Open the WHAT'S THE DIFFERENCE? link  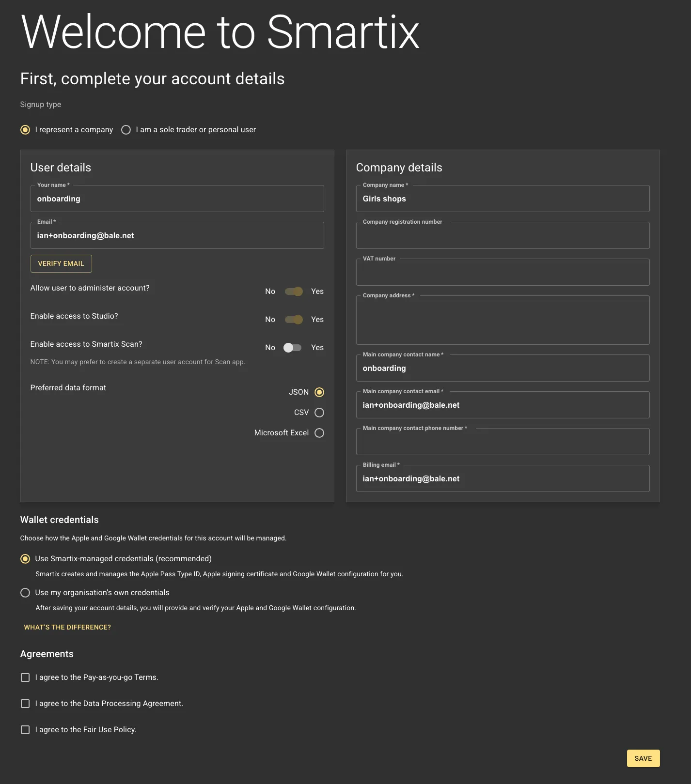click(x=67, y=627)
